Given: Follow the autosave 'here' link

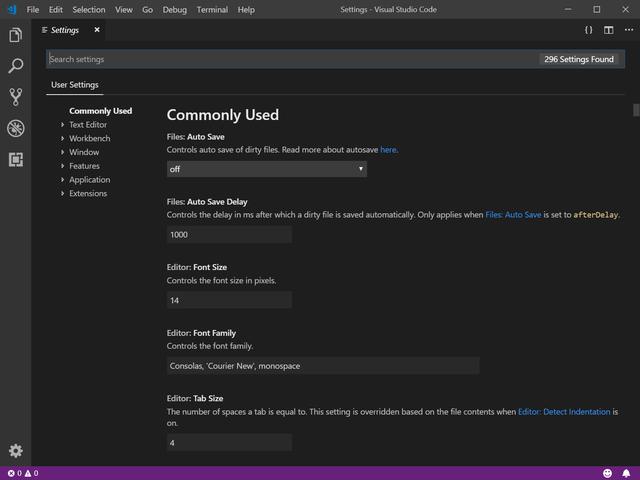Looking at the screenshot, I should coord(388,150).
